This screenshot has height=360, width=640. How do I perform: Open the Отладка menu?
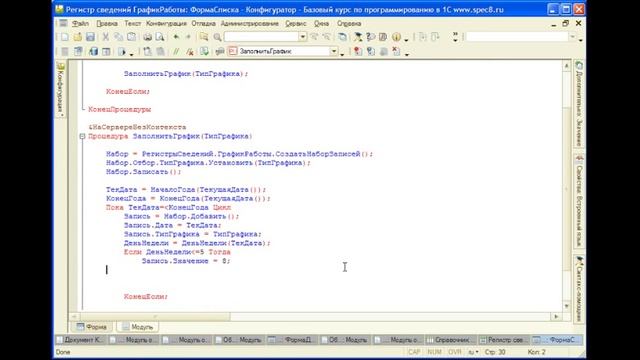(x=203, y=24)
